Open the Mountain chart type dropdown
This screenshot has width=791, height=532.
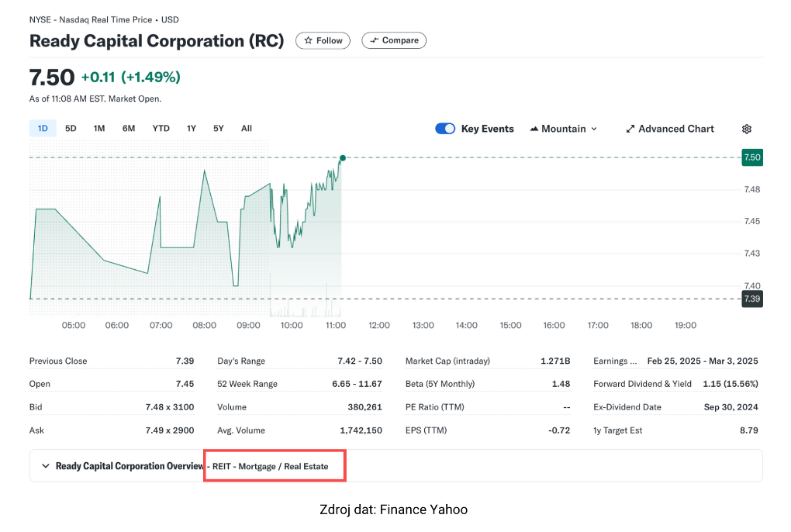[564, 129]
